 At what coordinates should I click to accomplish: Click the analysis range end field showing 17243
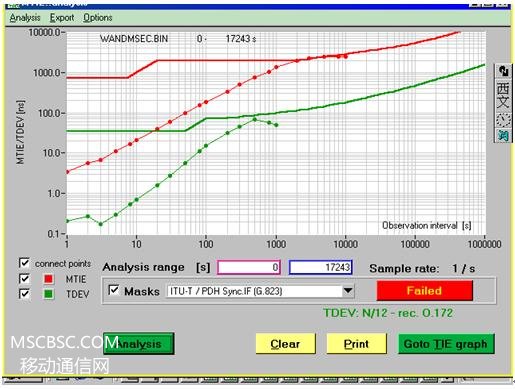[x=321, y=267]
